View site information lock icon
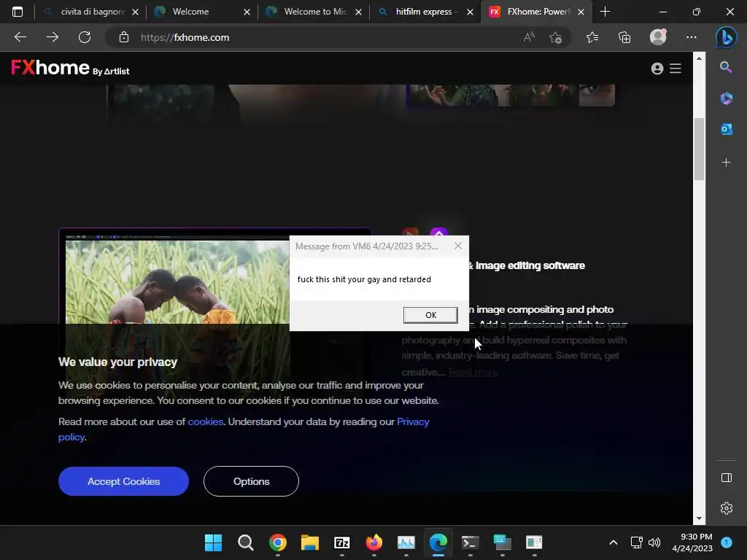Screen dimensions: 747x560 pyautogui.click(x=124, y=37)
